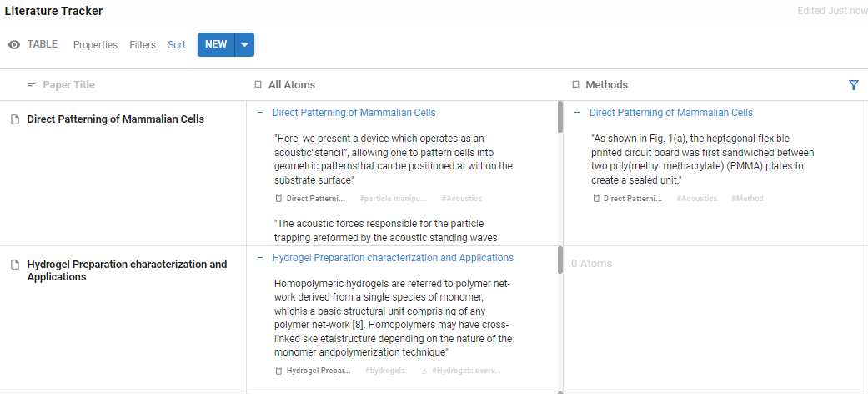Open the dropdown arrow next to NEW

[244, 45]
